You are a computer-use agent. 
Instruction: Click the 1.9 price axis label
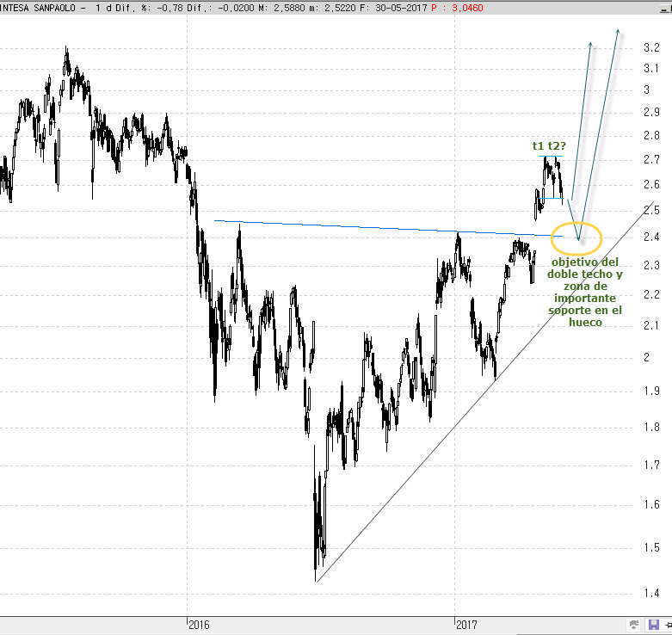point(651,391)
